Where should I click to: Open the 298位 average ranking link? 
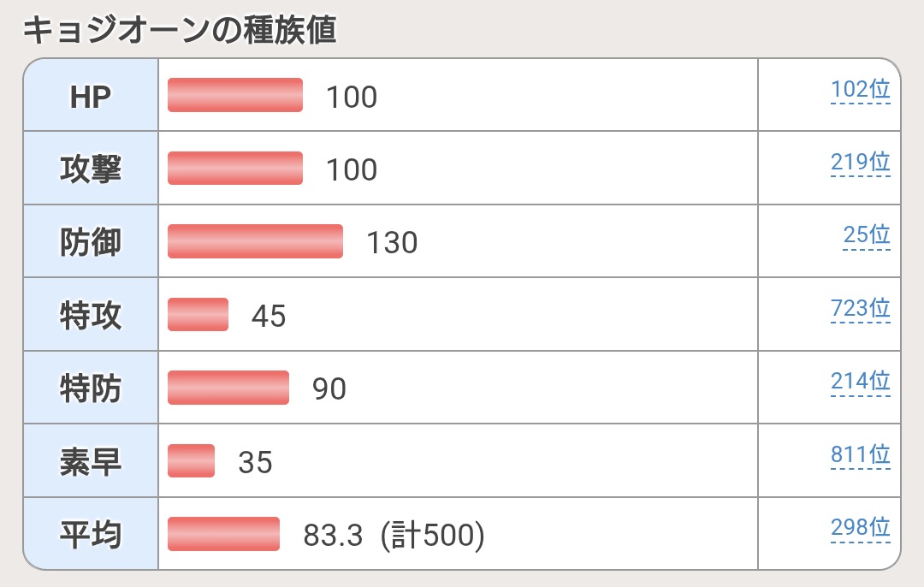[x=860, y=528]
